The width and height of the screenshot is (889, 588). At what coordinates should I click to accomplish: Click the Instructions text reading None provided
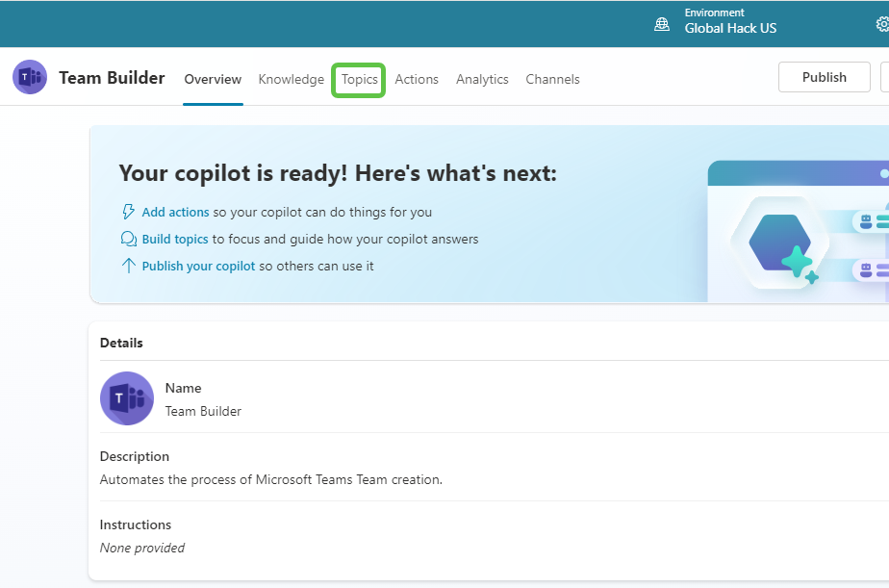(141, 546)
